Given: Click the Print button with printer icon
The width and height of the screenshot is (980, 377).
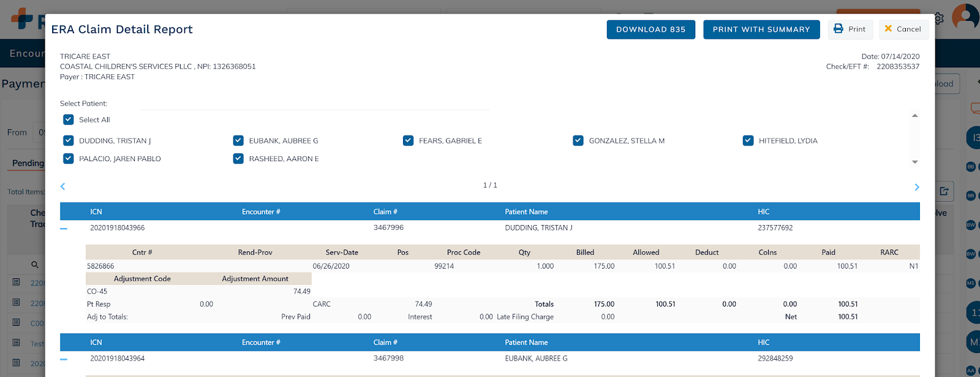Looking at the screenshot, I should coord(850,29).
